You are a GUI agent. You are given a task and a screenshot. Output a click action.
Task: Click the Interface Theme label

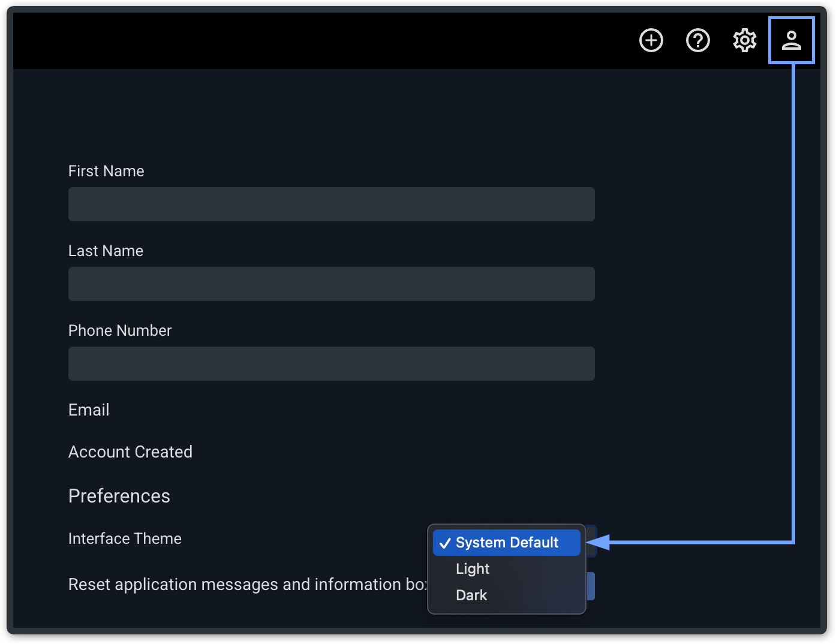[x=125, y=539]
